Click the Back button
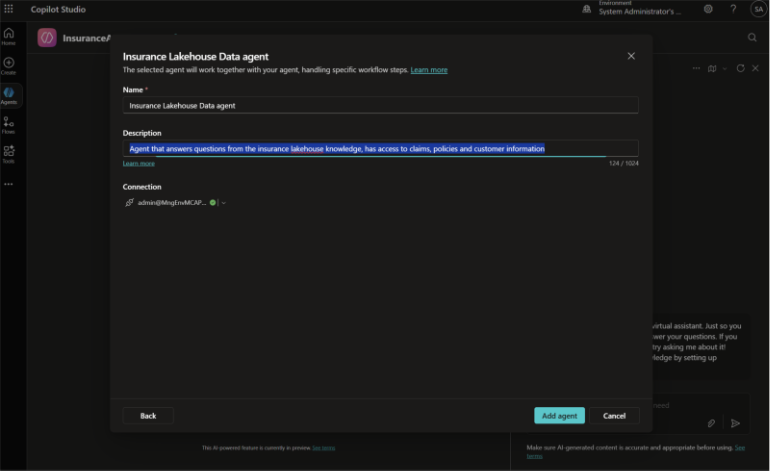771x471 pixels. pos(148,416)
